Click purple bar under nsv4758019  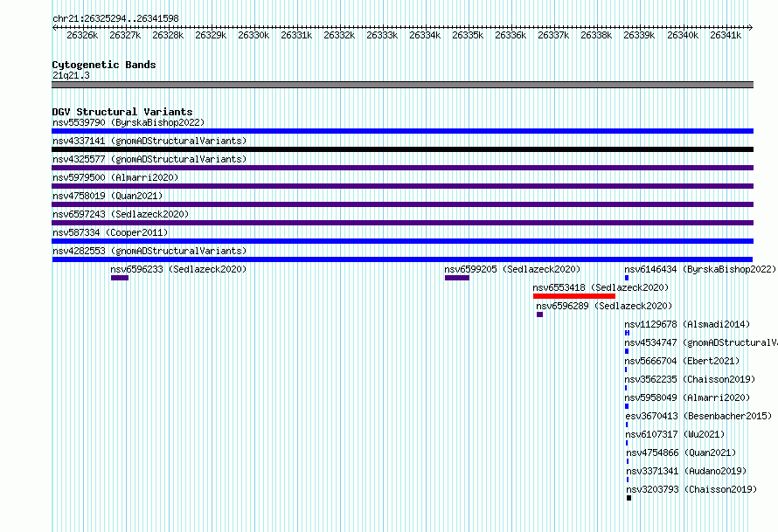[x=402, y=204]
